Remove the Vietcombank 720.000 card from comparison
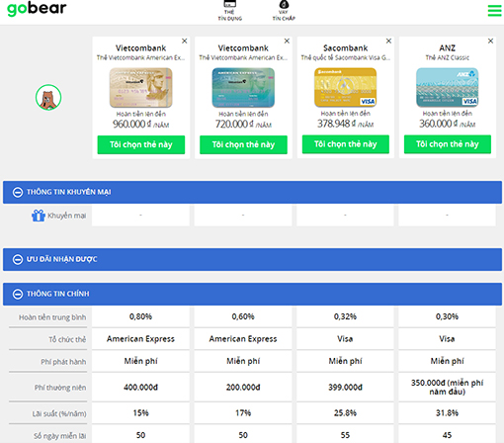Viewport: 504px width, 443px height. (x=287, y=41)
